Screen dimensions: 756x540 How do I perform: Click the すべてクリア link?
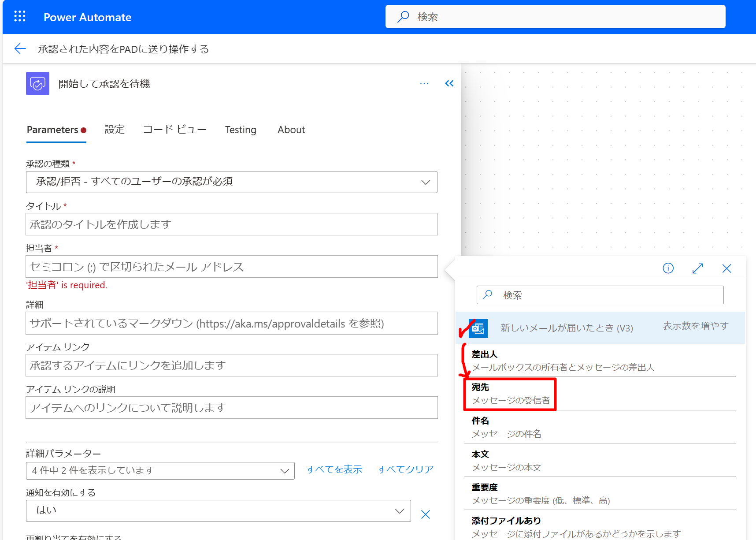click(x=406, y=469)
